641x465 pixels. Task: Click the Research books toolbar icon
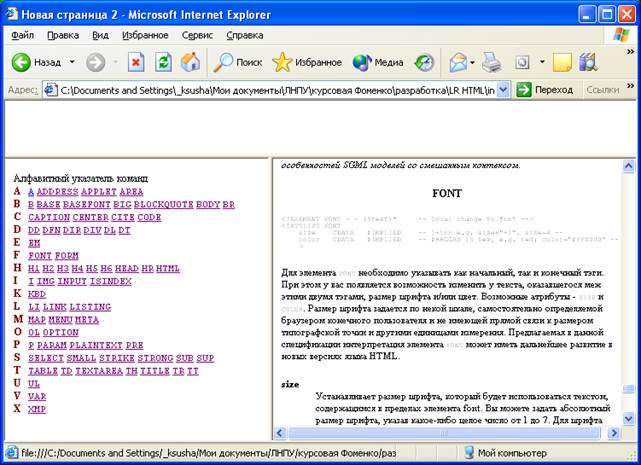click(x=588, y=62)
